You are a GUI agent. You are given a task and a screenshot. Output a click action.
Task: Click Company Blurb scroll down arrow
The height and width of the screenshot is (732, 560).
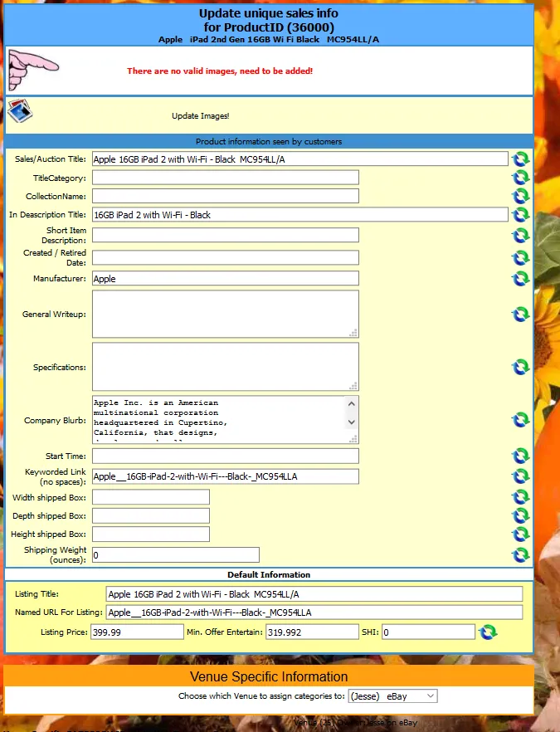[352, 422]
